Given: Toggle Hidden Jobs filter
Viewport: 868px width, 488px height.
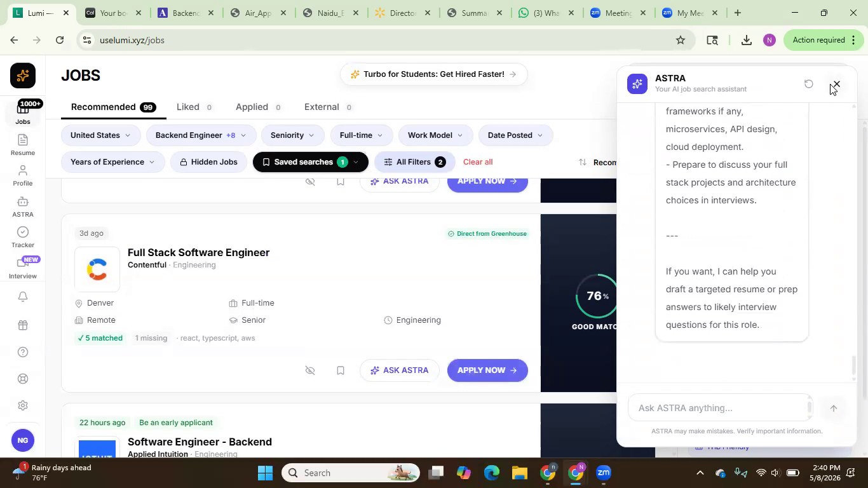Looking at the screenshot, I should (x=208, y=162).
